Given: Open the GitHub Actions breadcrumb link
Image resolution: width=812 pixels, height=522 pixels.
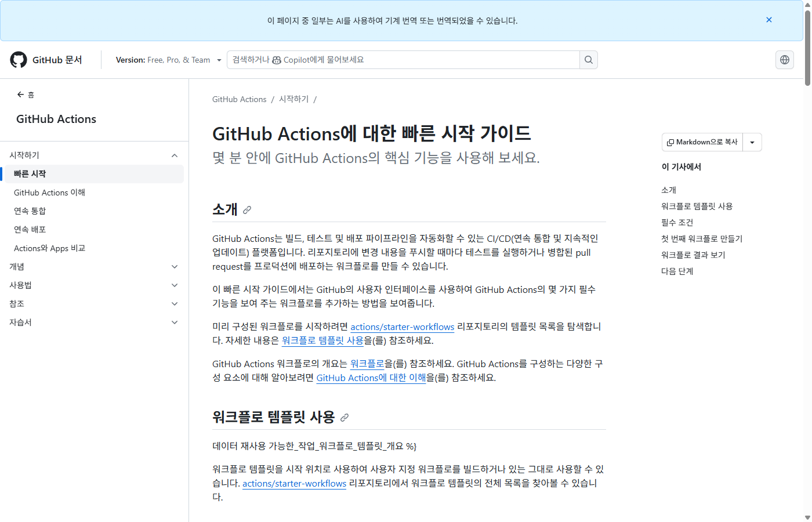Looking at the screenshot, I should pyautogui.click(x=239, y=99).
